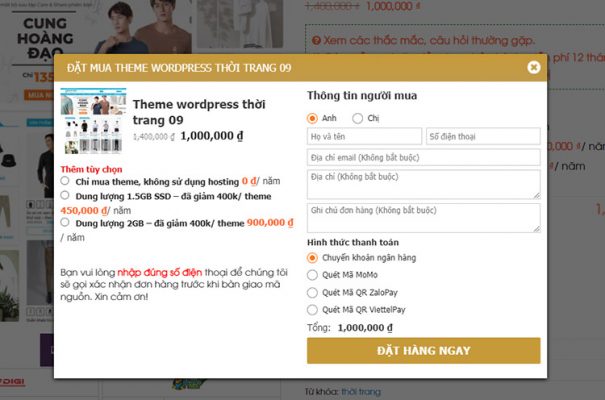This screenshot has height=400, width=605.
Task: Choose 'Quét Mã QR ZaloPay' payment
Action: click(x=313, y=293)
